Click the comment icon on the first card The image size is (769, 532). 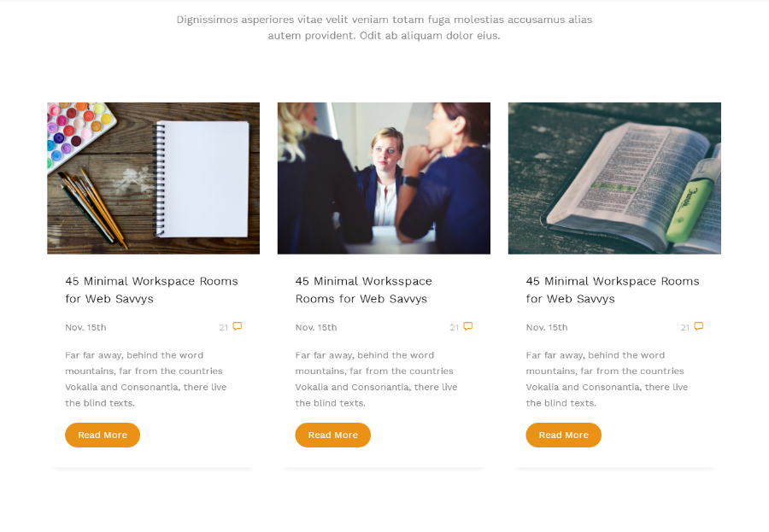(238, 326)
